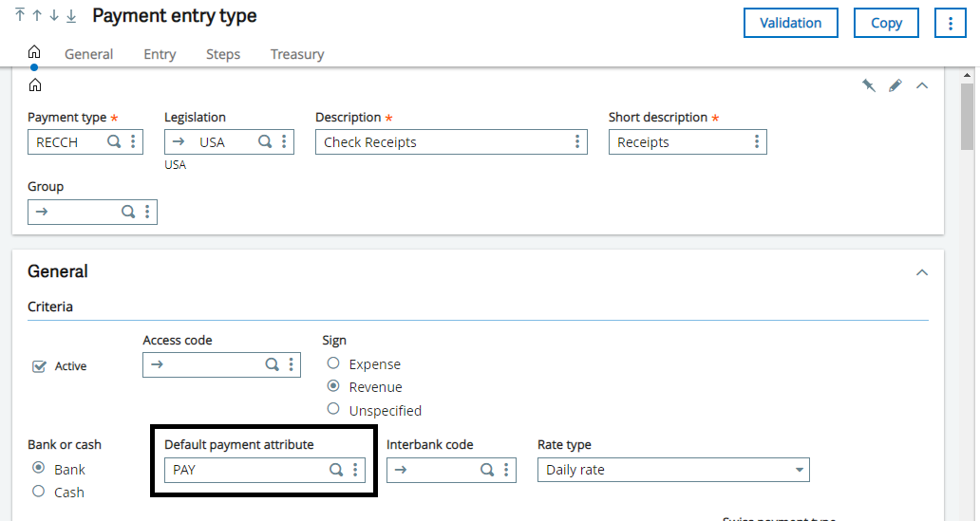The height and width of the screenshot is (521, 980).
Task: Toggle the Active checkbox
Action: point(39,366)
